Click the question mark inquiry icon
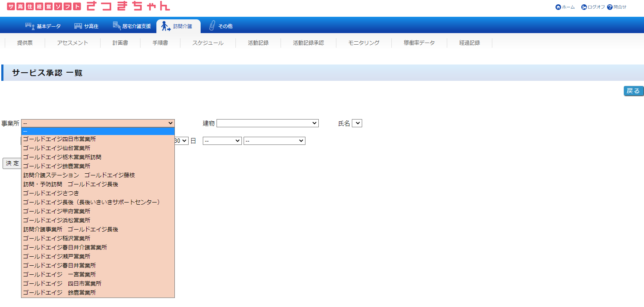The width and height of the screenshot is (644, 307). click(610, 7)
